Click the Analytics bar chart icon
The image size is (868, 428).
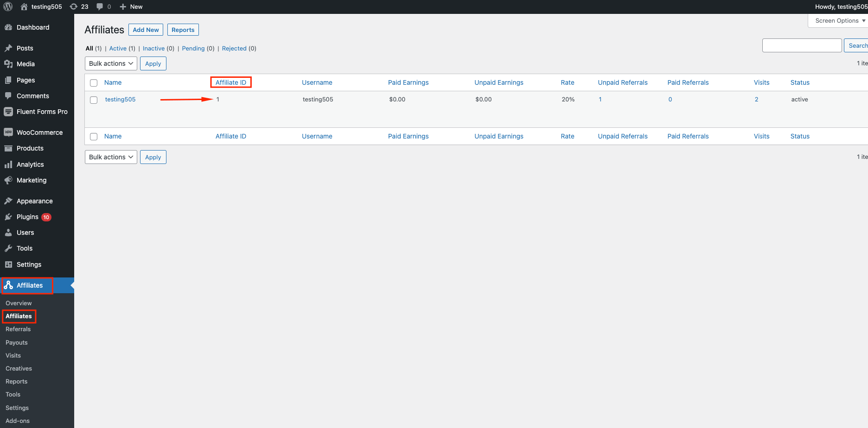8,164
